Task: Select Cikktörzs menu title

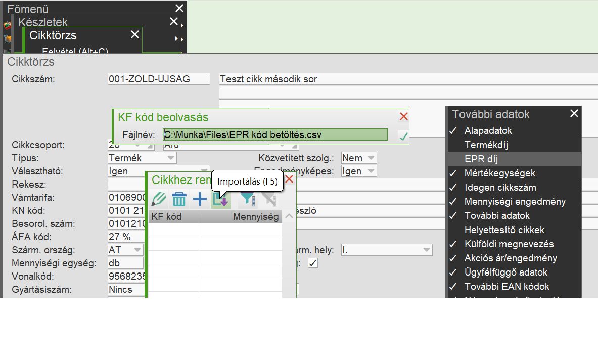Action: [53, 35]
